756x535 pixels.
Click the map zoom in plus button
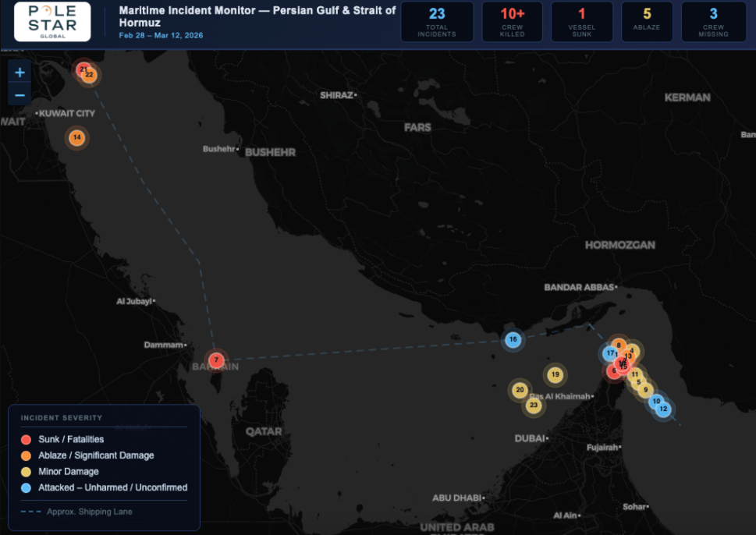click(19, 72)
